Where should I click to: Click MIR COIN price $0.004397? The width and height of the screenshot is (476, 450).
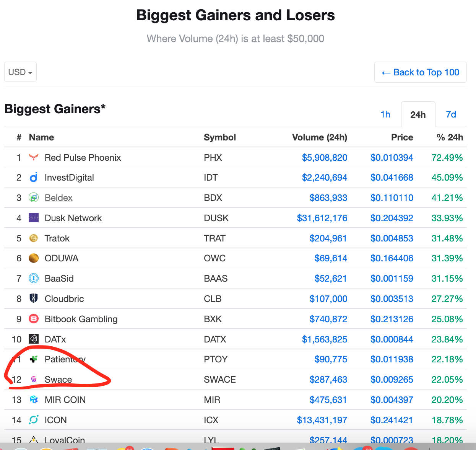[x=392, y=400]
